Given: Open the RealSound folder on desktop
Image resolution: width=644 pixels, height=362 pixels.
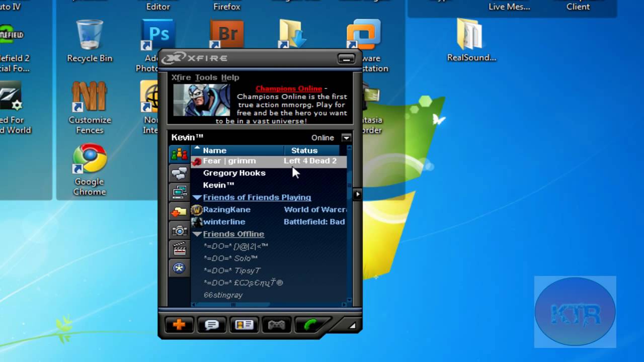Looking at the screenshot, I should click(471, 40).
